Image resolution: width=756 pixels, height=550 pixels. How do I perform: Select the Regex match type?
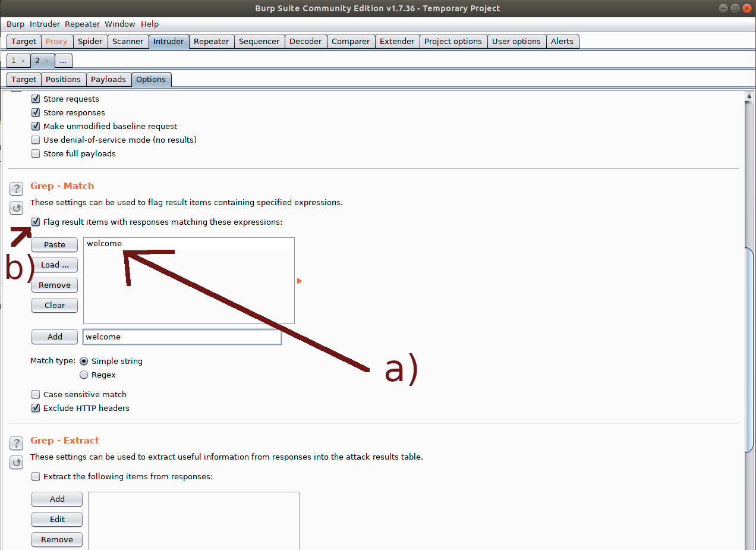[84, 375]
